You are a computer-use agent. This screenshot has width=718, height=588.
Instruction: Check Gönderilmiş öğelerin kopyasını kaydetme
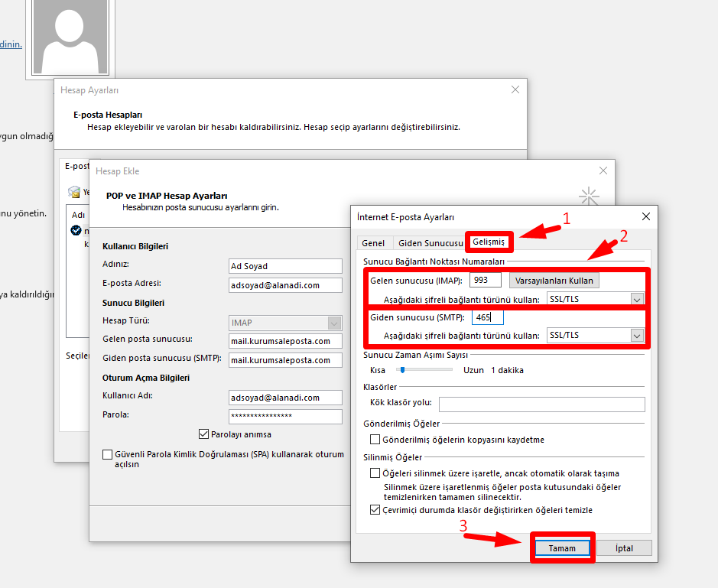coord(375,440)
